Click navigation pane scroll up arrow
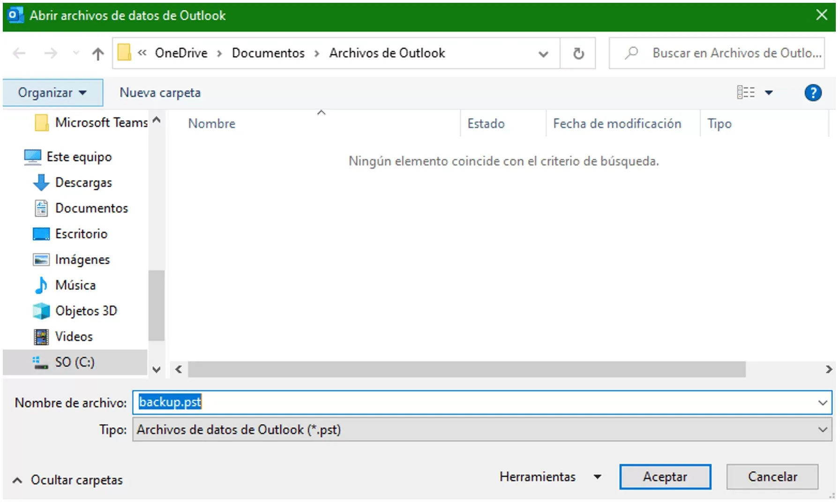Screen dimensions: 840x504 click(157, 120)
